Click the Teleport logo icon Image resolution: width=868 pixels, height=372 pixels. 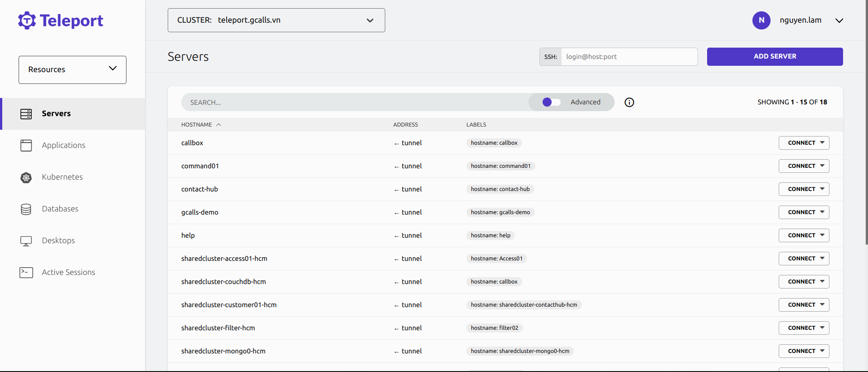click(27, 20)
